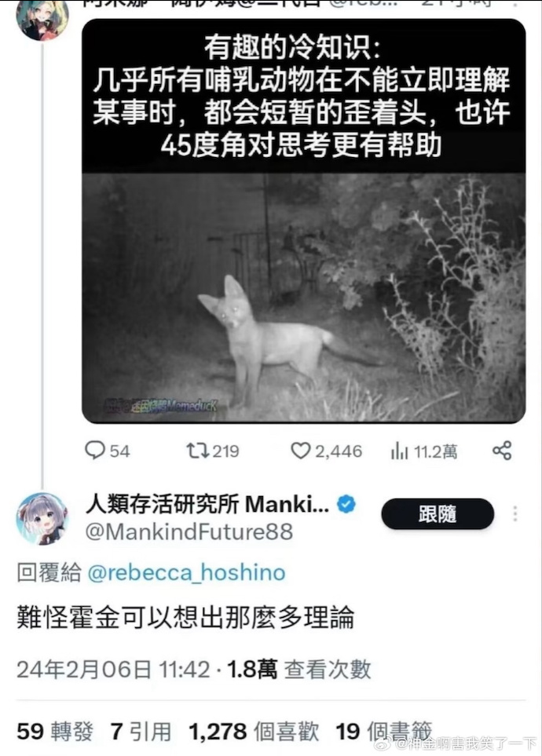Open the three-dot menu beside 跟隨 button
The width and height of the screenshot is (542, 756).
(x=515, y=514)
